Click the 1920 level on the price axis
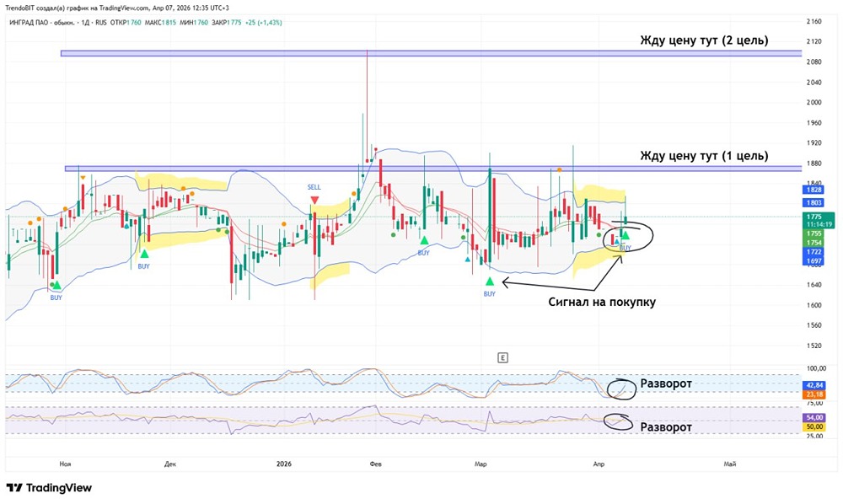The width and height of the screenshot is (843, 504). [x=814, y=143]
